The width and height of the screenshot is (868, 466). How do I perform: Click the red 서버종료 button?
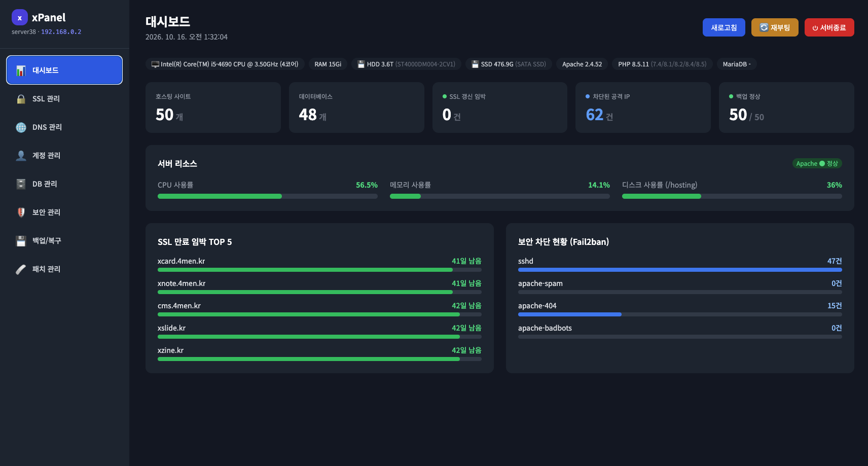829,27
